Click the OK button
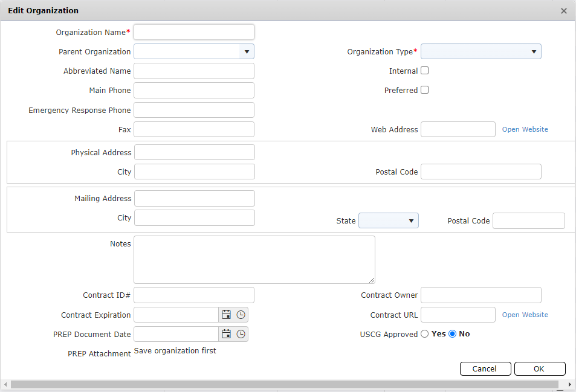This screenshot has height=392, width=576. coord(540,368)
